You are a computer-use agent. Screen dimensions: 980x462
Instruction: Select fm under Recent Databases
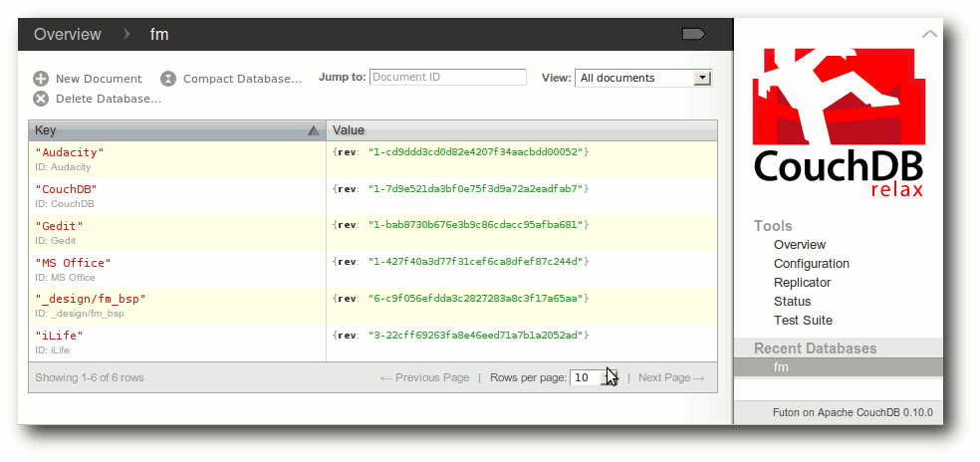pyautogui.click(x=781, y=367)
